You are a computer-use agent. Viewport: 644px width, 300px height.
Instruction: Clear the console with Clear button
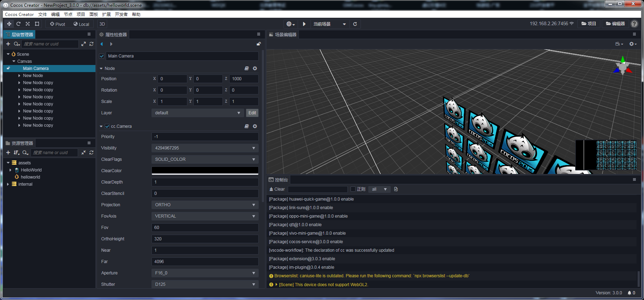(x=277, y=189)
